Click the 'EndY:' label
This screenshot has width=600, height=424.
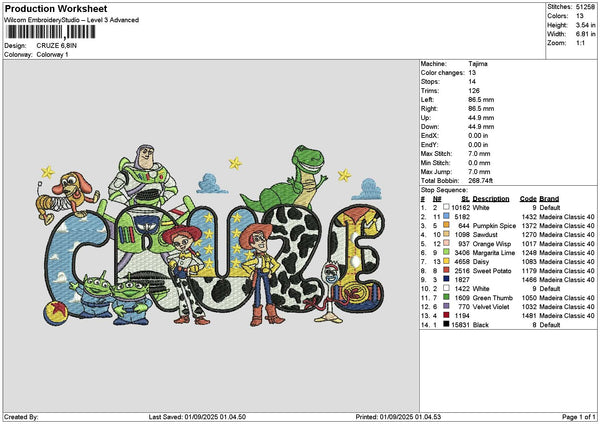[x=429, y=145]
